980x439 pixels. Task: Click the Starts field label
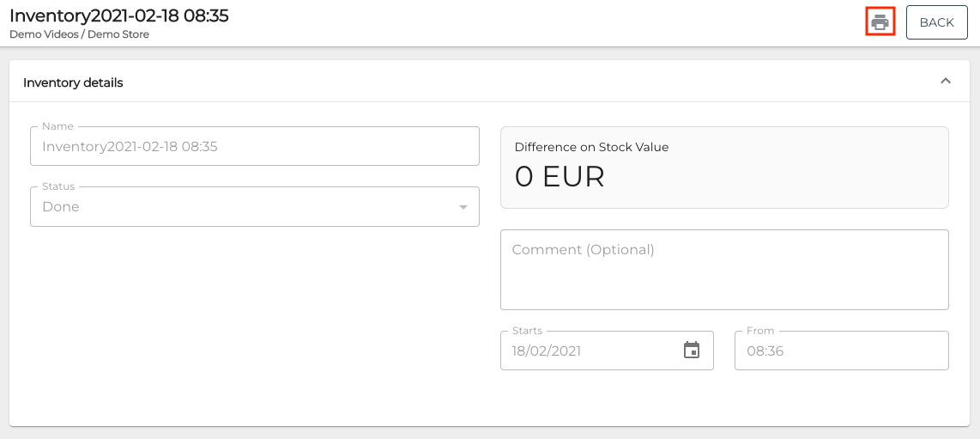point(527,331)
